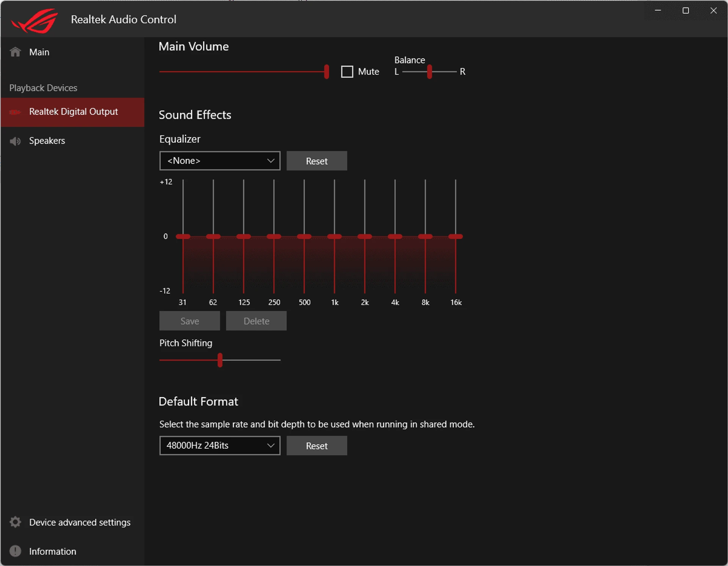Minimize the Realtek Audio Control window
This screenshot has width=728, height=566.
pyautogui.click(x=658, y=11)
